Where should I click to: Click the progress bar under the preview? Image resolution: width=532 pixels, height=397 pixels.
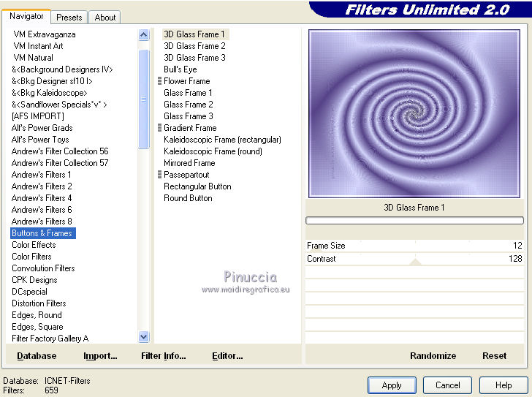[x=414, y=221]
